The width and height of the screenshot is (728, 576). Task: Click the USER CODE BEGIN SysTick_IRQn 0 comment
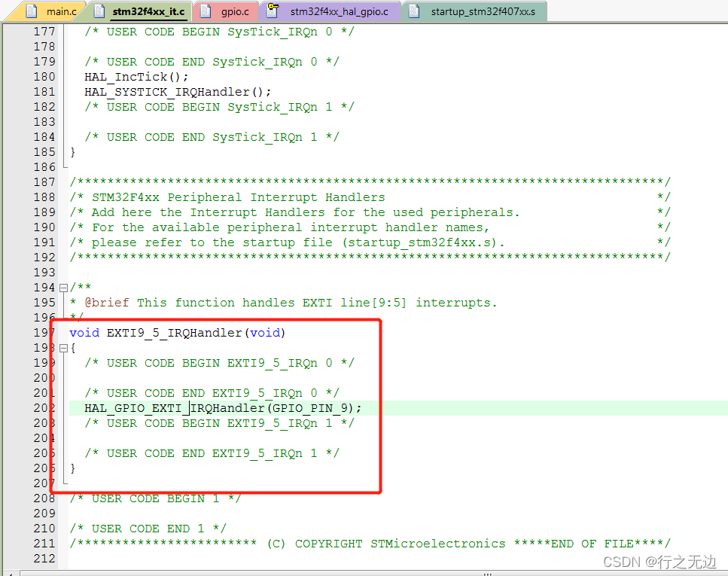point(219,32)
